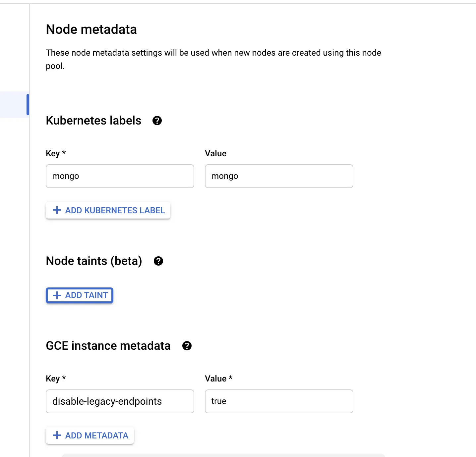476x457 pixels.
Task: Add a new node taint
Action: tap(80, 295)
